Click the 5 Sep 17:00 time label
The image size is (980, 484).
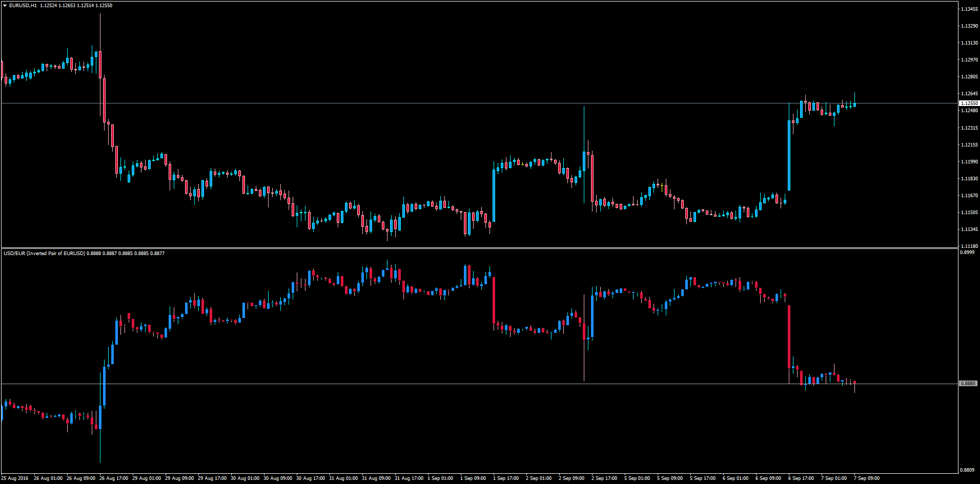[703, 478]
